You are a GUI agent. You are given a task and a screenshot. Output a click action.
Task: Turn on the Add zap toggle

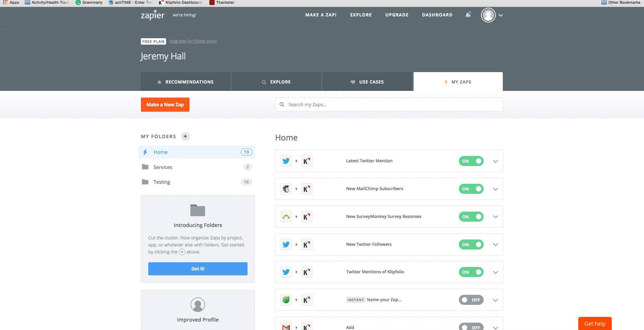(x=471, y=327)
